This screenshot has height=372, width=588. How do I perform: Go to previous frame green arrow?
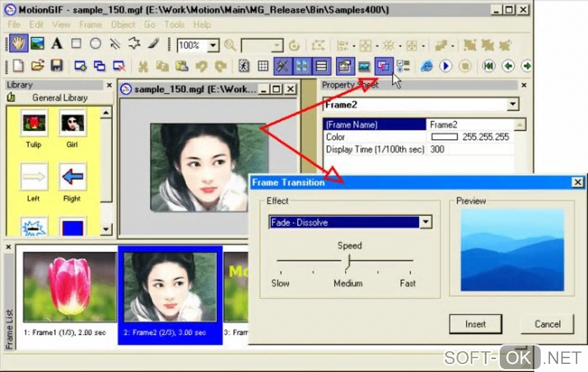(508, 66)
